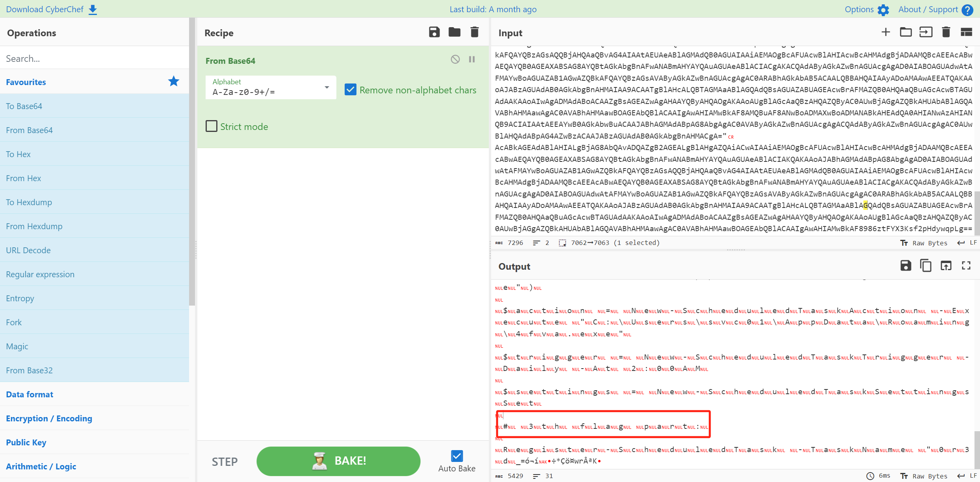Disable the From Base64 operation
Viewport: 980px width, 482px height.
[455, 59]
